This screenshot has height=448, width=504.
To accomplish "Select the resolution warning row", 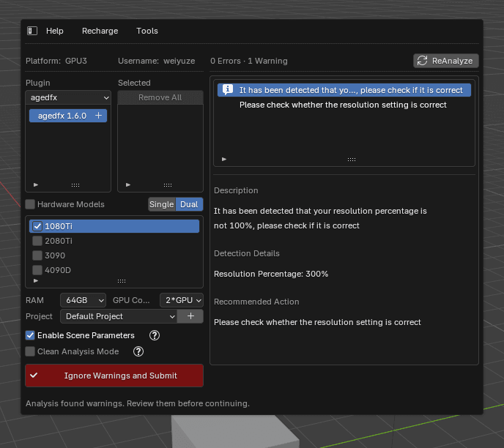I will [344, 90].
